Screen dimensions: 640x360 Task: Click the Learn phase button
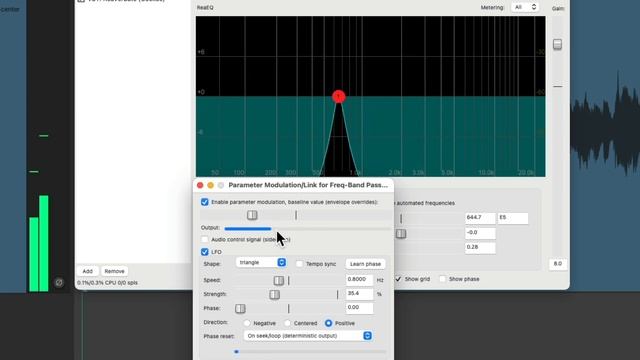coord(365,264)
